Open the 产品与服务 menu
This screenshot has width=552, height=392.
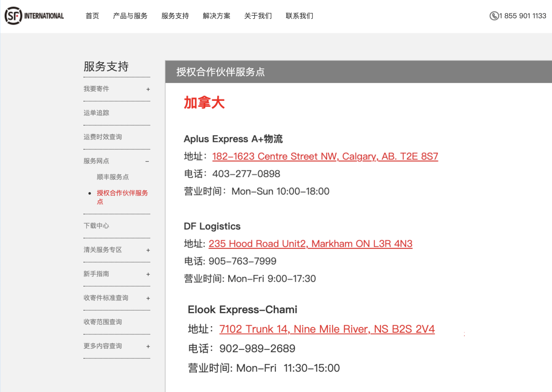[x=130, y=16]
